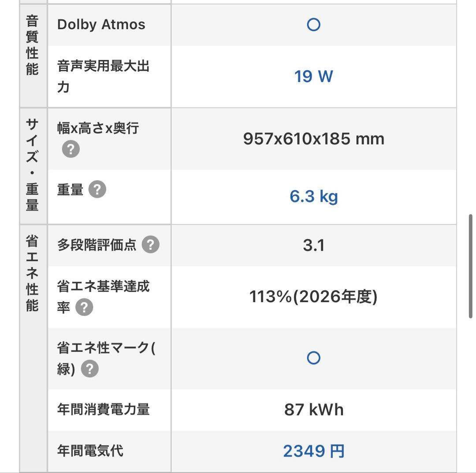Click the 6.3 kg weight link
Screen dimensions: 476x473
313,196
